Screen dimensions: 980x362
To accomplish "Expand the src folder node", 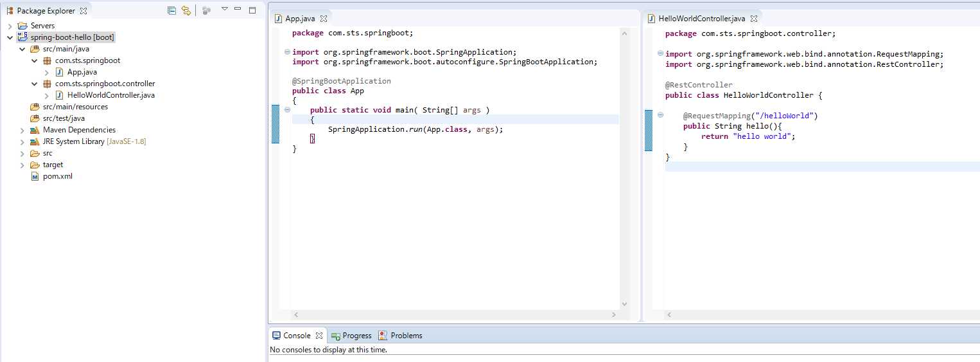I will [x=22, y=153].
